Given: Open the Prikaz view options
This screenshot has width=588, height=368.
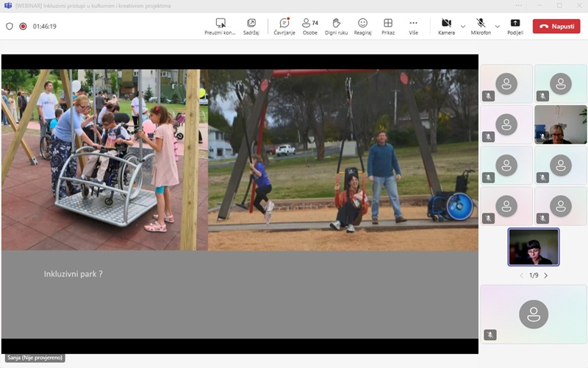Looking at the screenshot, I should tap(388, 26).
